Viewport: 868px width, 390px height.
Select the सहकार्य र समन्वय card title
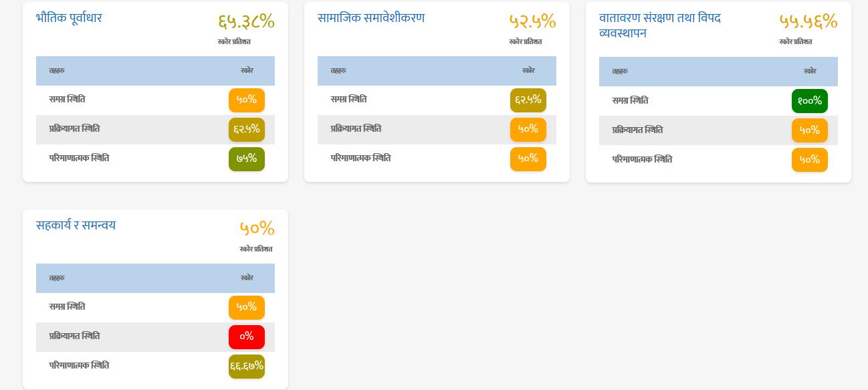pyautogui.click(x=76, y=225)
